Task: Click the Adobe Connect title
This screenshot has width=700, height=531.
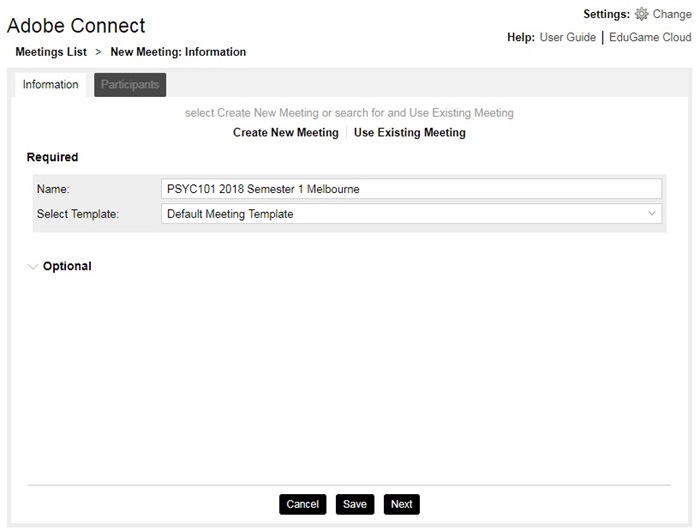Action: (76, 25)
